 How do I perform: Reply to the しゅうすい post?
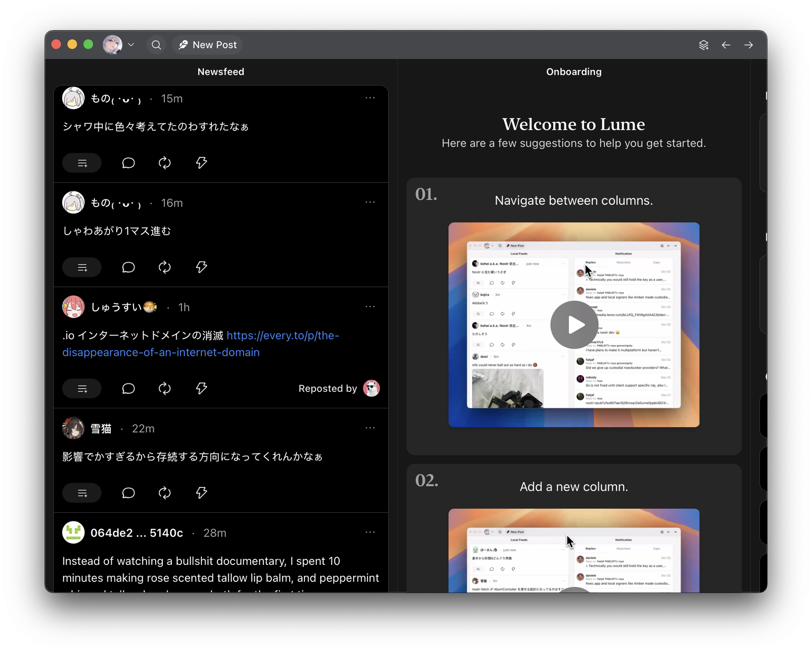(128, 388)
